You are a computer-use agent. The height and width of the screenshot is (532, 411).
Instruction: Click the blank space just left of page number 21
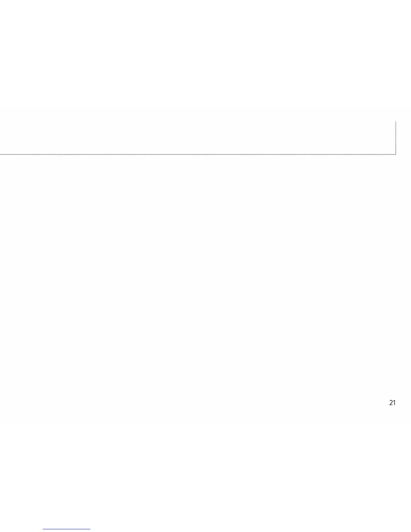[376, 403]
